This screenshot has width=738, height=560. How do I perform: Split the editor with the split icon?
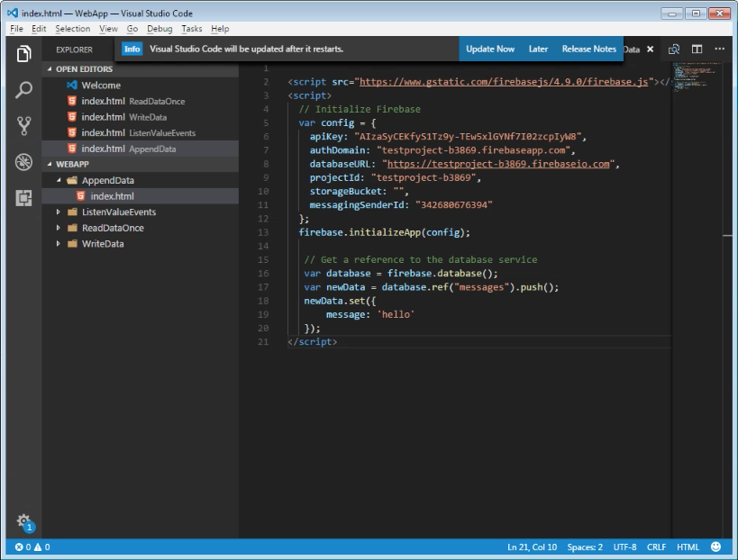click(x=697, y=49)
